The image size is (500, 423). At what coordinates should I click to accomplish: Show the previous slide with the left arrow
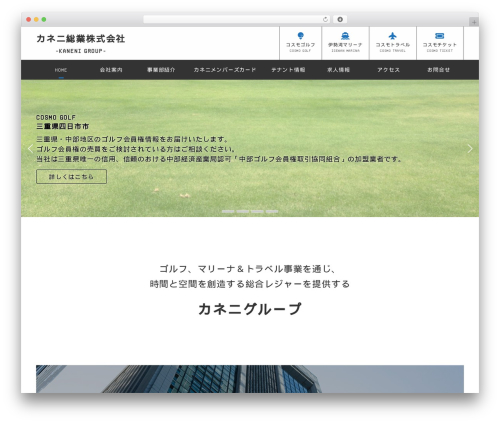pyautogui.click(x=30, y=148)
